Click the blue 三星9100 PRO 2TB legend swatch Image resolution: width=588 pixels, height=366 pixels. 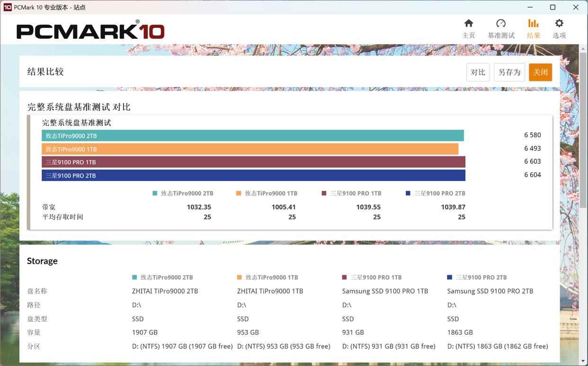pos(408,193)
